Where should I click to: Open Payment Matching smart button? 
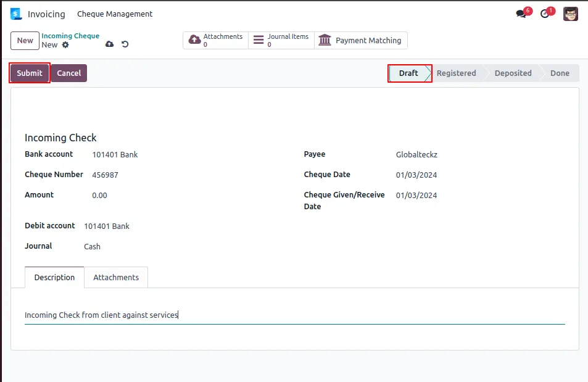(x=361, y=40)
